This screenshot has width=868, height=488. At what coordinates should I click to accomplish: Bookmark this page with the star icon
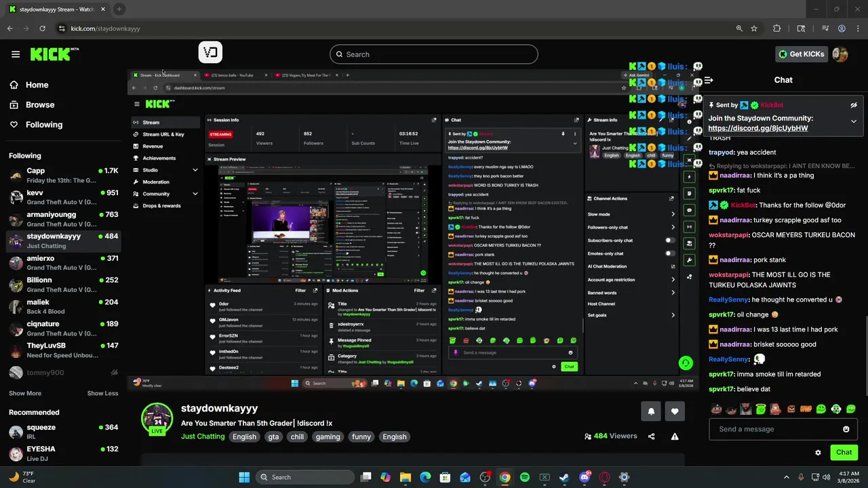click(x=754, y=28)
